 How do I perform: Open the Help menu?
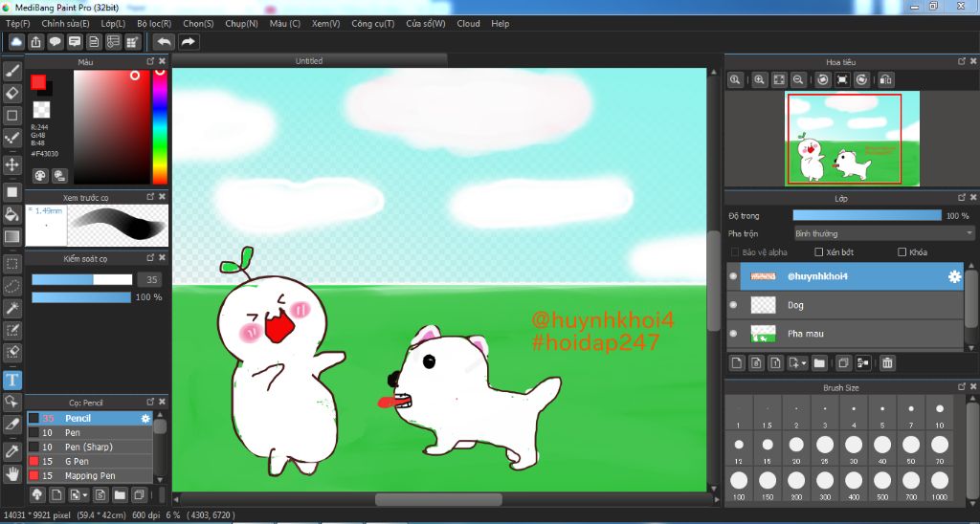pos(500,23)
